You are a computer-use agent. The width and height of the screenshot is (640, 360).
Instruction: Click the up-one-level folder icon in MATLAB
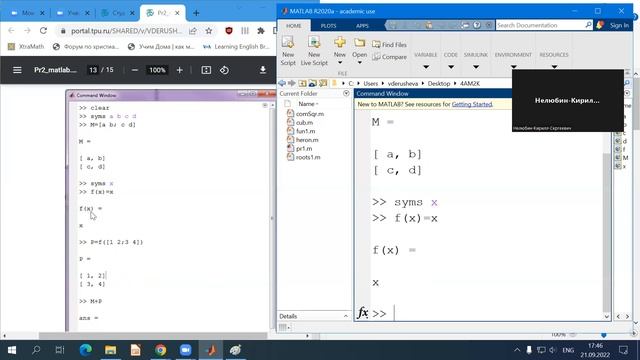[302, 83]
